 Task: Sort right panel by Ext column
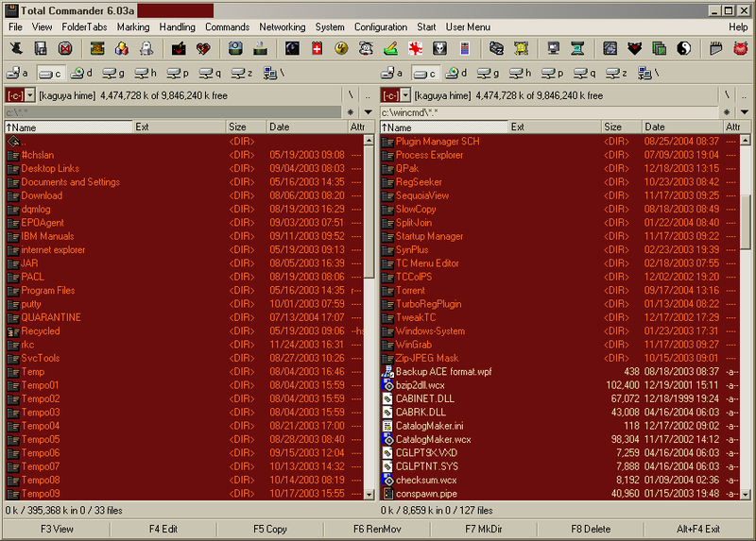click(555, 127)
